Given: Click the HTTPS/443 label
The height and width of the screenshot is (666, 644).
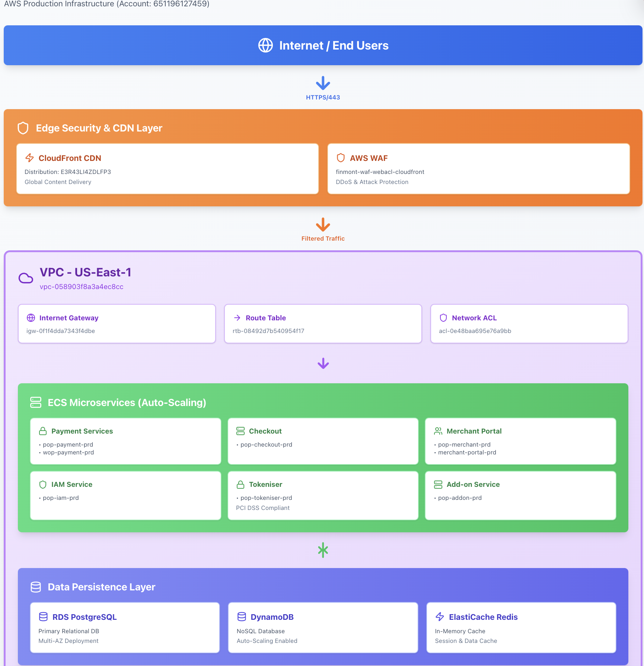Looking at the screenshot, I should [323, 97].
